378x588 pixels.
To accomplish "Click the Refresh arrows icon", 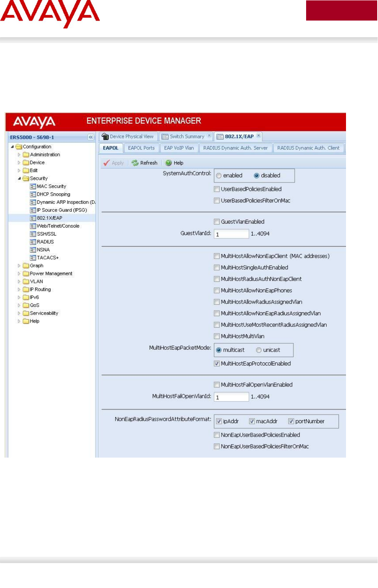I will click(135, 163).
